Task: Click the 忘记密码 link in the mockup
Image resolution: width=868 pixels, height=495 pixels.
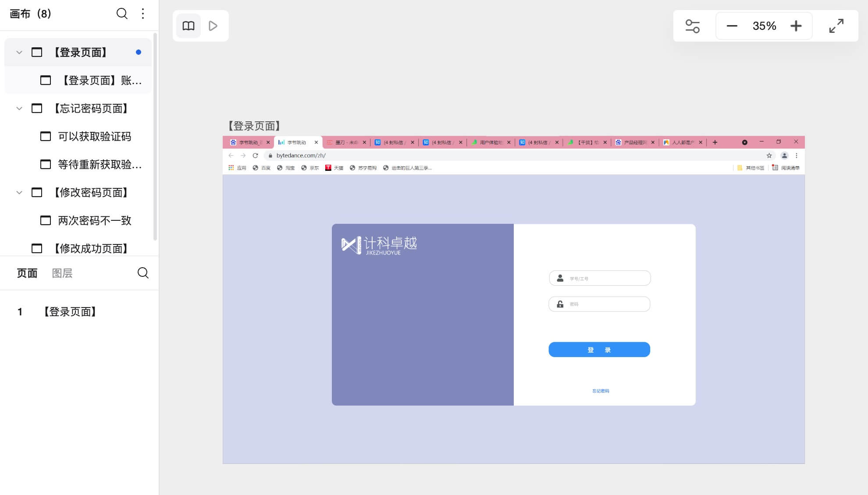Action: (600, 390)
